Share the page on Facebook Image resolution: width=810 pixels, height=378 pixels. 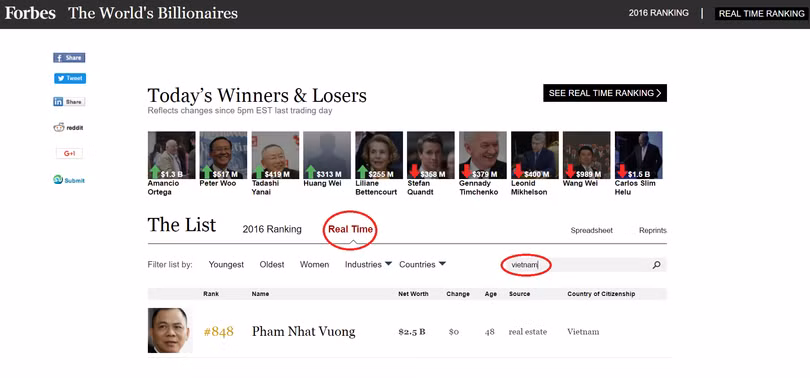(x=69, y=58)
